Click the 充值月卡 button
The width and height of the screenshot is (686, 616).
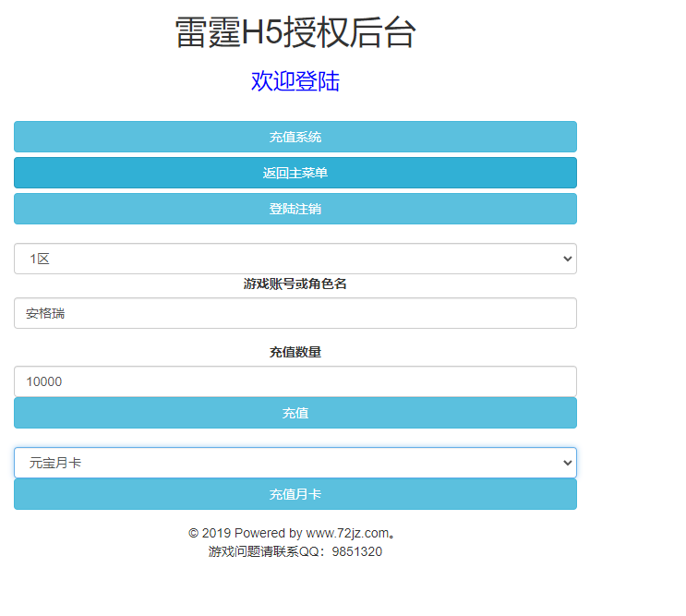295,494
